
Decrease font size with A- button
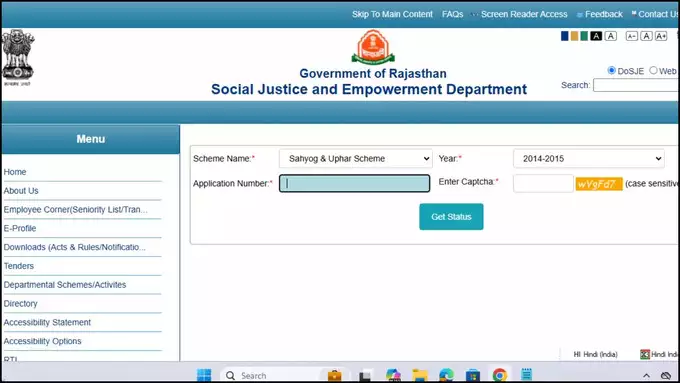pyautogui.click(x=631, y=36)
